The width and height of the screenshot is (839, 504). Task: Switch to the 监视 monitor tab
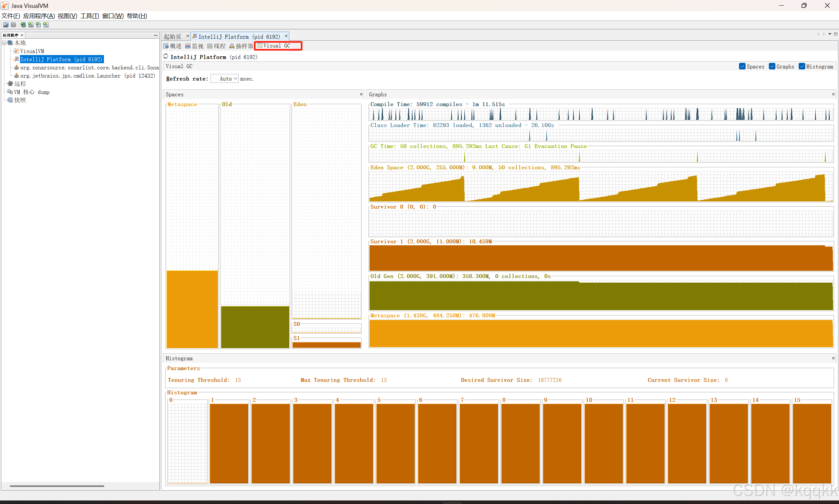pyautogui.click(x=194, y=46)
